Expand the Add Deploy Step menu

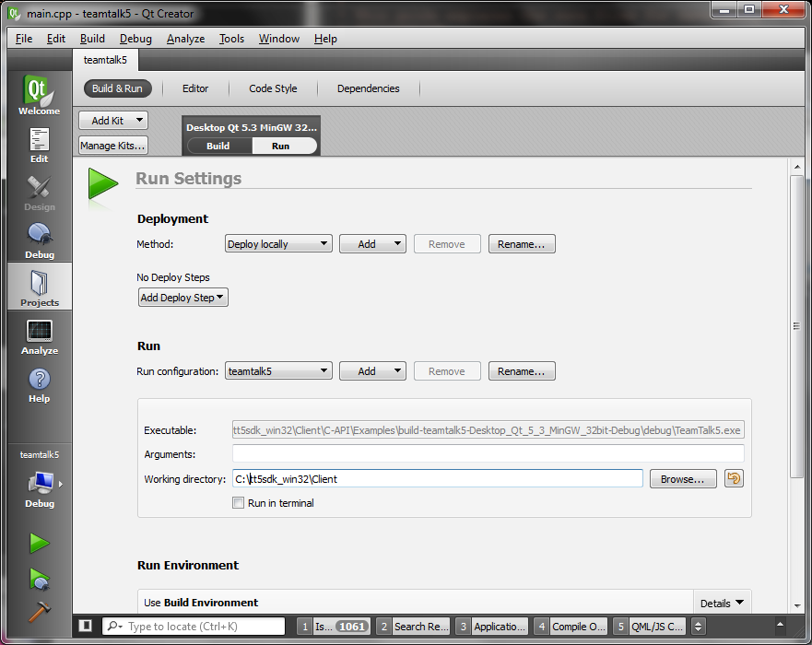click(x=182, y=298)
